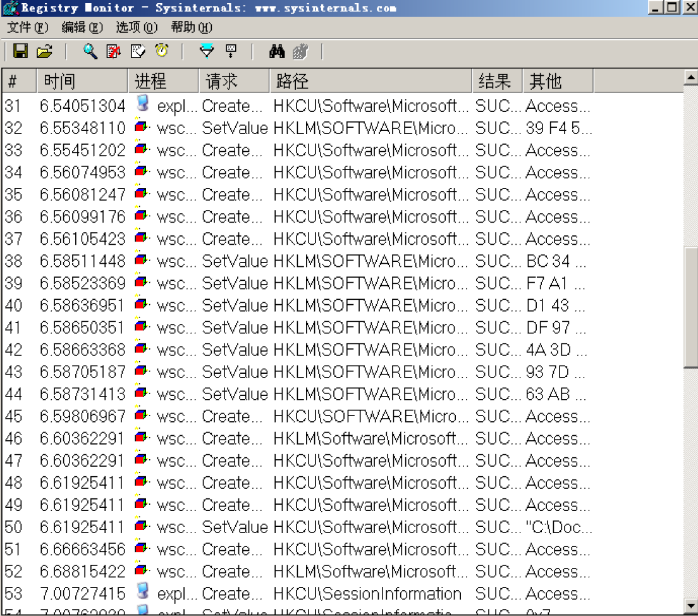This screenshot has height=616, width=698.
Task: Click the SetValue request in row 38
Action: tap(235, 261)
